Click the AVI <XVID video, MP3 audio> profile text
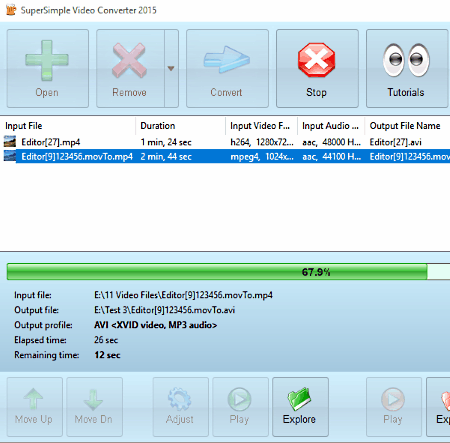Screen dimensions: 450x443 155,325
